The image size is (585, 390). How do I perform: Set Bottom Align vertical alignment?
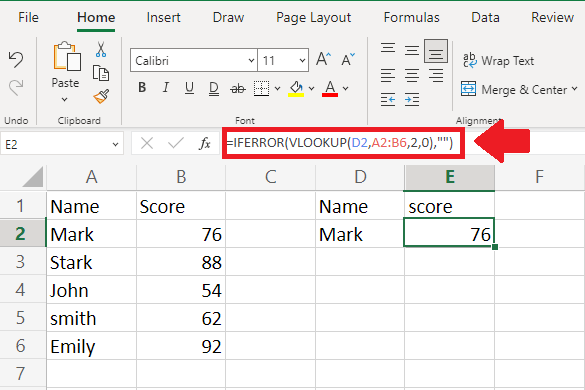[x=436, y=51]
